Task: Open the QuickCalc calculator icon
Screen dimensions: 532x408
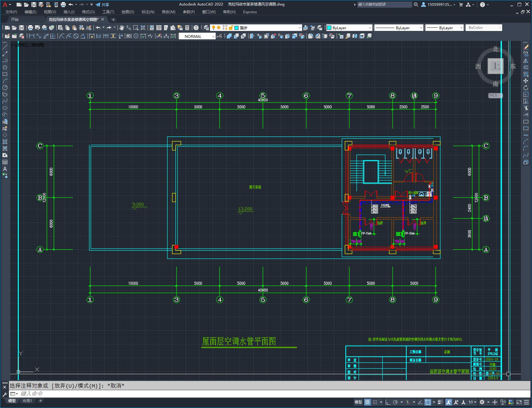Action: pos(187,28)
